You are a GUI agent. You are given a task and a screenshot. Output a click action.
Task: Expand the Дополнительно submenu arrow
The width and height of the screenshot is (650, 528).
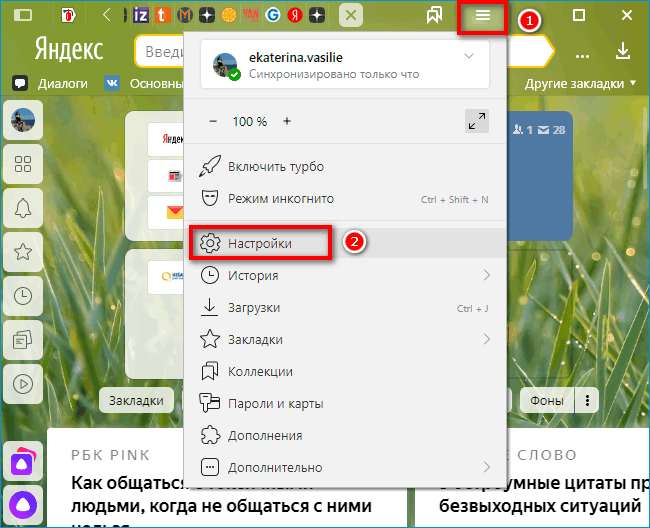[x=487, y=467]
